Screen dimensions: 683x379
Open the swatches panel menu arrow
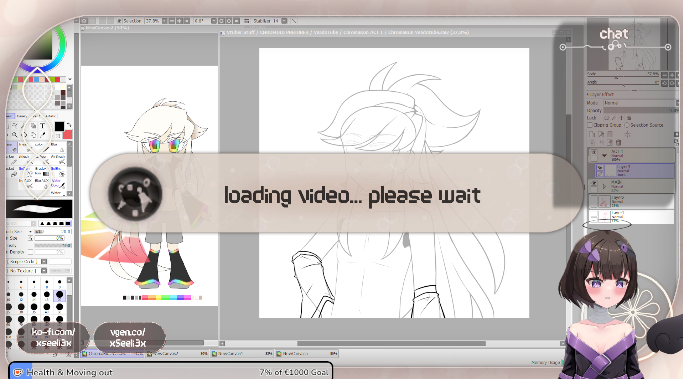[70, 79]
